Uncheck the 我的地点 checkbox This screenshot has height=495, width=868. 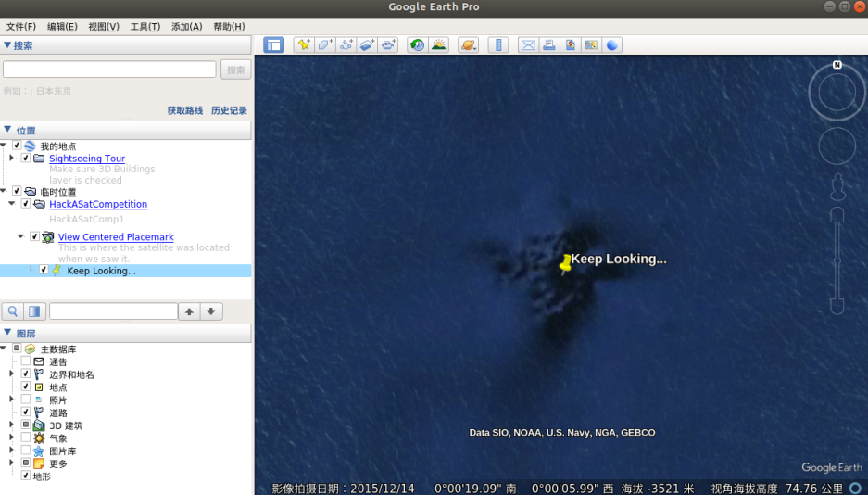tap(17, 145)
